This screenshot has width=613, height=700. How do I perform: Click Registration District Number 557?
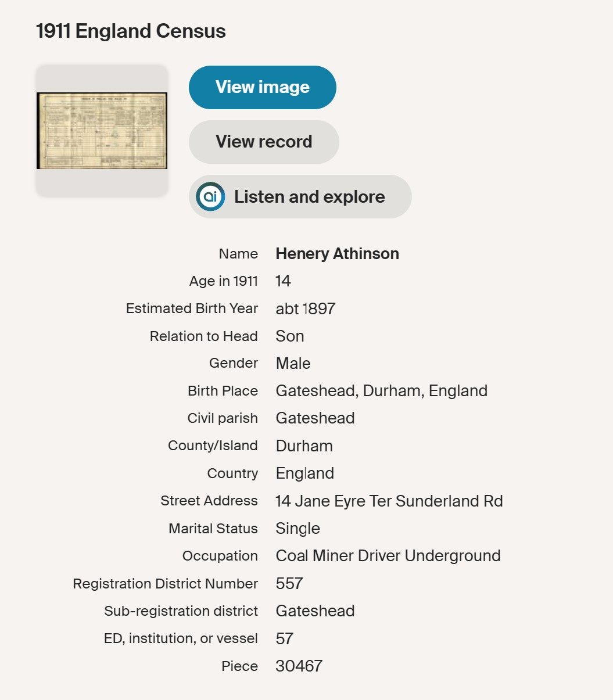[289, 583]
